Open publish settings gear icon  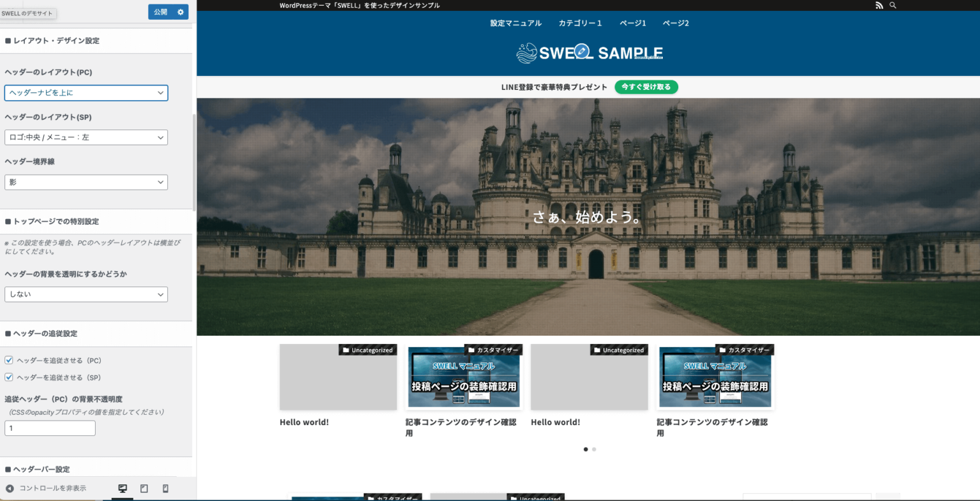(181, 12)
